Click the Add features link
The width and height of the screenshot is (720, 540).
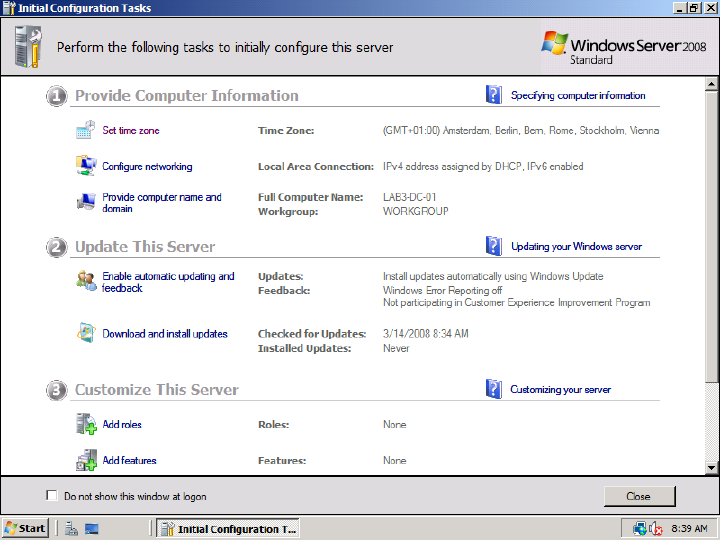[129, 460]
